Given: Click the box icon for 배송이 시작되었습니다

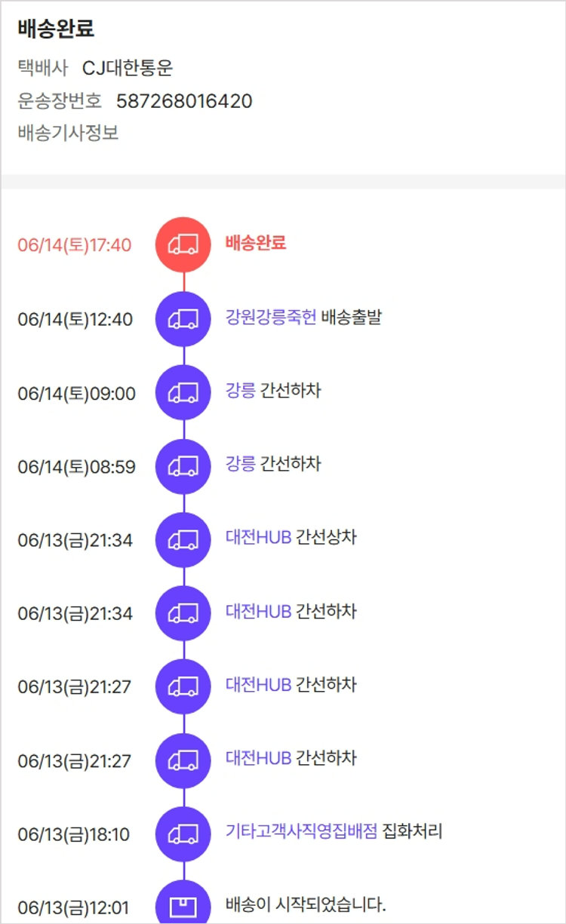Looking at the screenshot, I should point(183,905).
